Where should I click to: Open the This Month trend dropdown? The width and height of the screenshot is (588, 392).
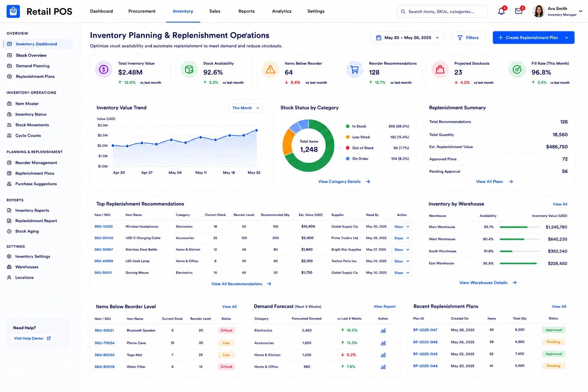[x=246, y=108]
